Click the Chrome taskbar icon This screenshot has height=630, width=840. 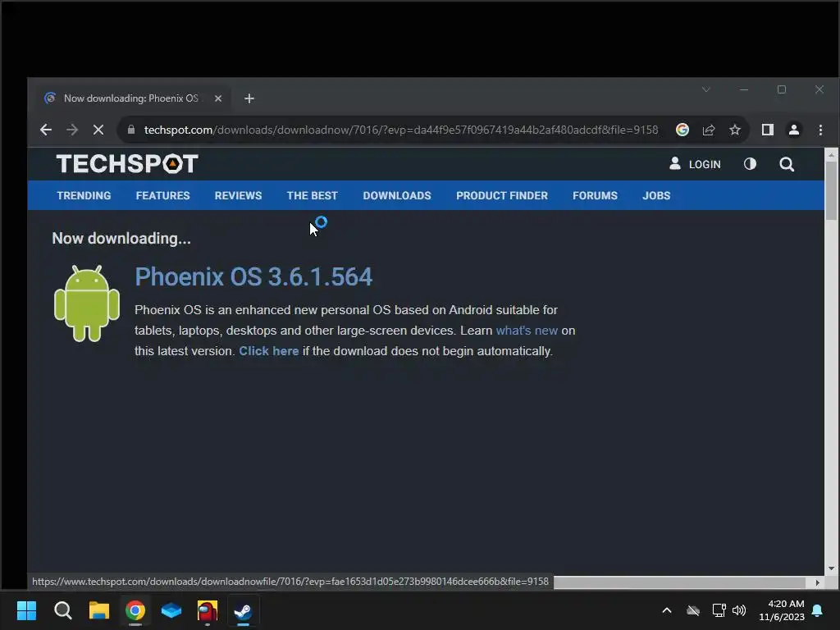(135, 610)
